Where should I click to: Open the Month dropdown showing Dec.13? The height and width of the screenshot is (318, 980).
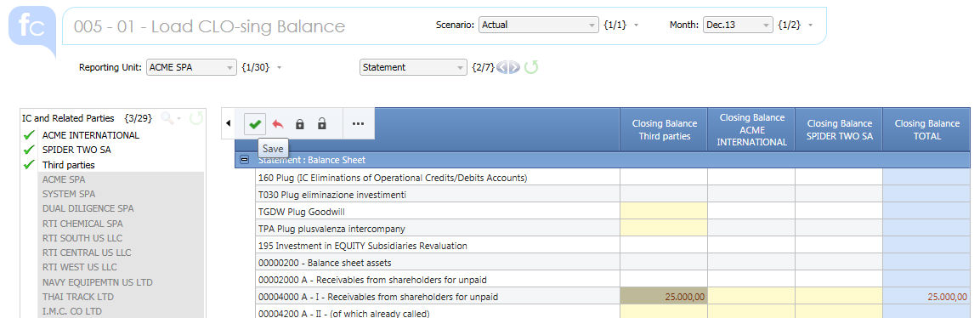[x=738, y=25]
